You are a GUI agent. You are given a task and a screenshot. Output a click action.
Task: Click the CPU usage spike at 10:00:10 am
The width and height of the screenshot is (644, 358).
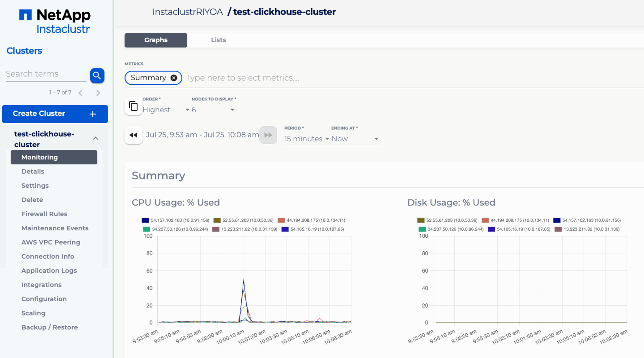244,280
